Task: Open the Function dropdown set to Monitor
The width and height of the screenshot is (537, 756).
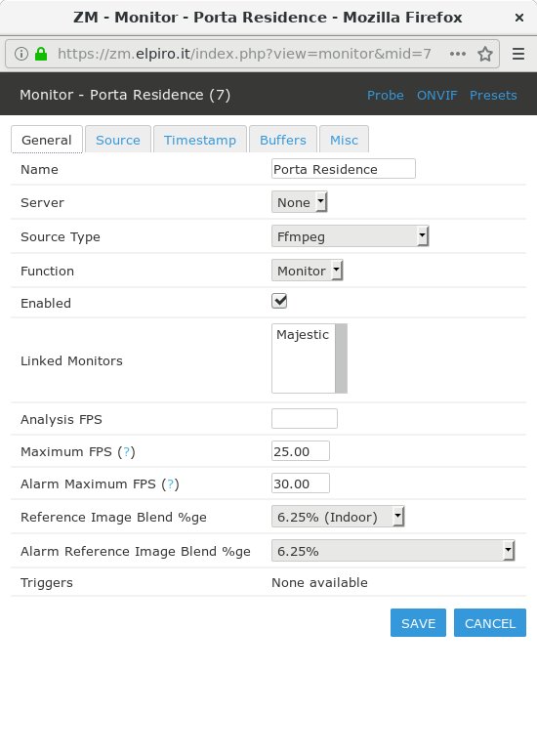Action: tap(307, 271)
